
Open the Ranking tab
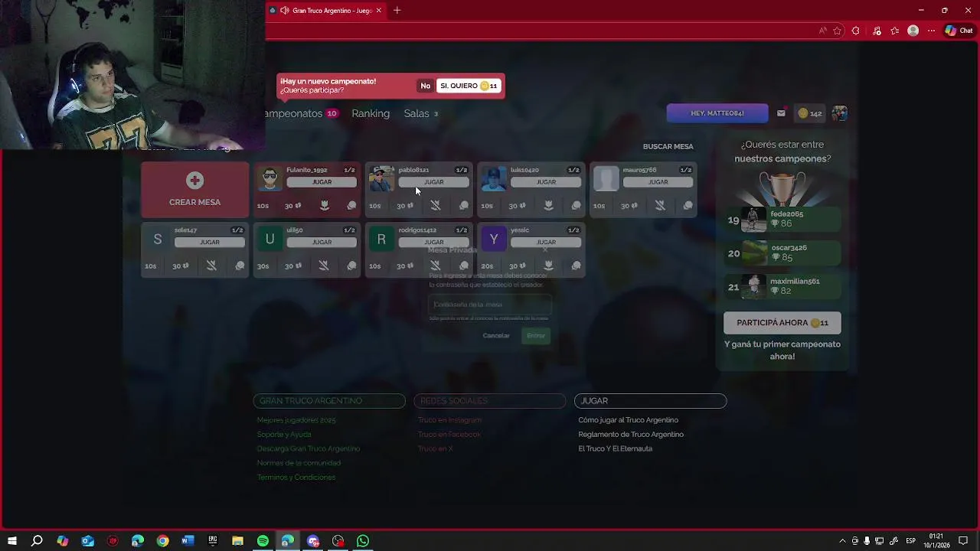click(x=371, y=113)
